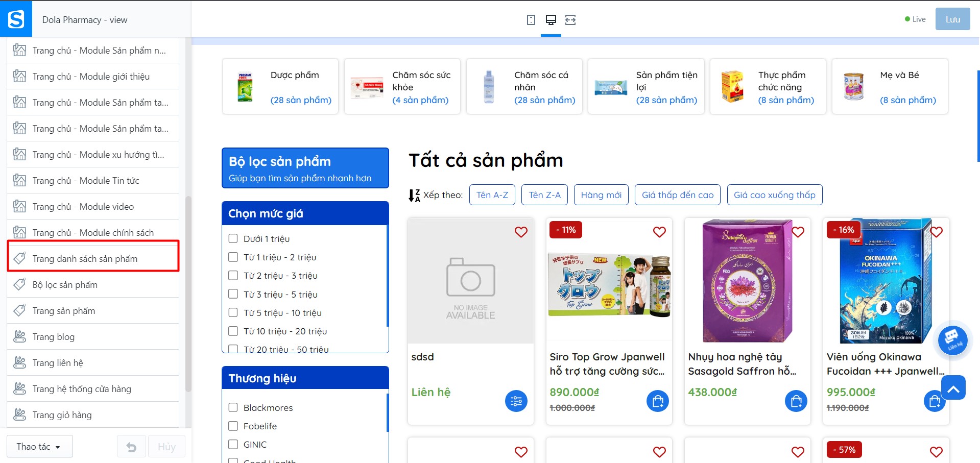This screenshot has height=463, width=980.
Task: Click the Thương hiệu list scrollbar
Action: [388, 412]
